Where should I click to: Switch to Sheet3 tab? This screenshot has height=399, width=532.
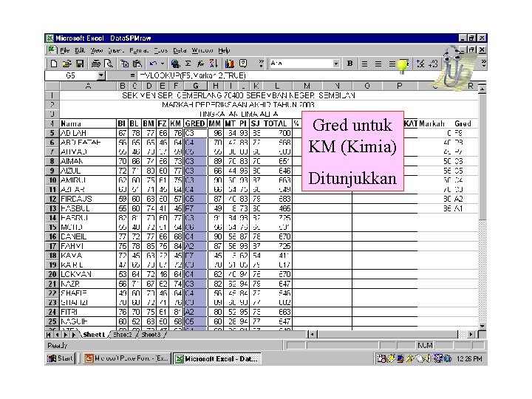tap(151, 335)
